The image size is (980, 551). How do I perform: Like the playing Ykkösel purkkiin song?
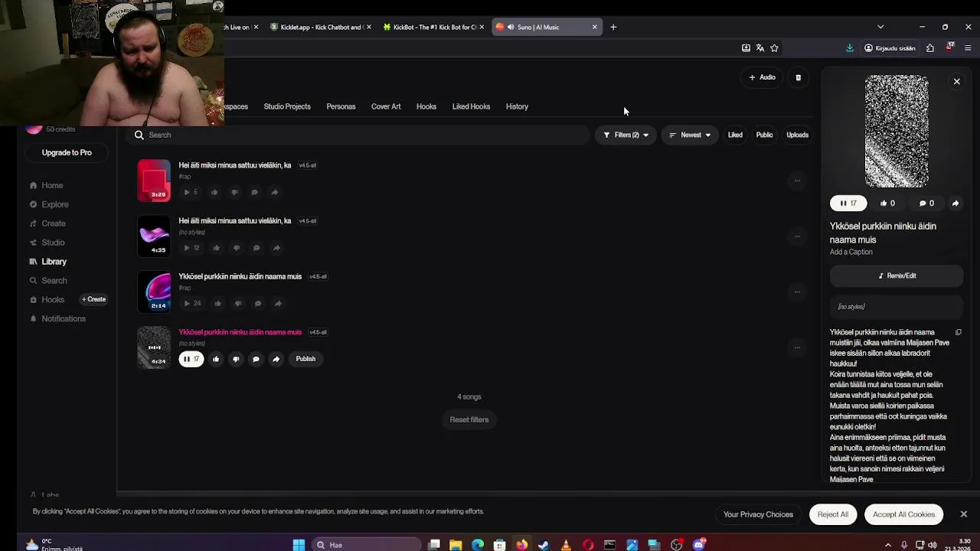click(216, 359)
